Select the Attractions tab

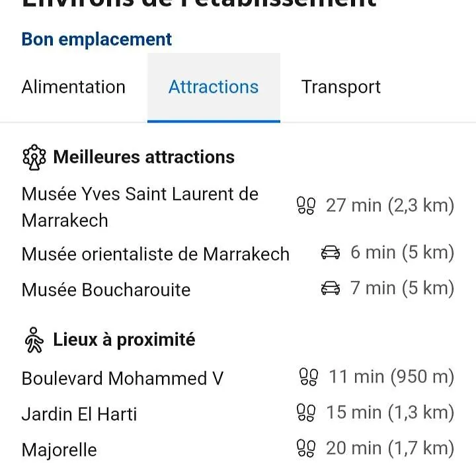214,87
